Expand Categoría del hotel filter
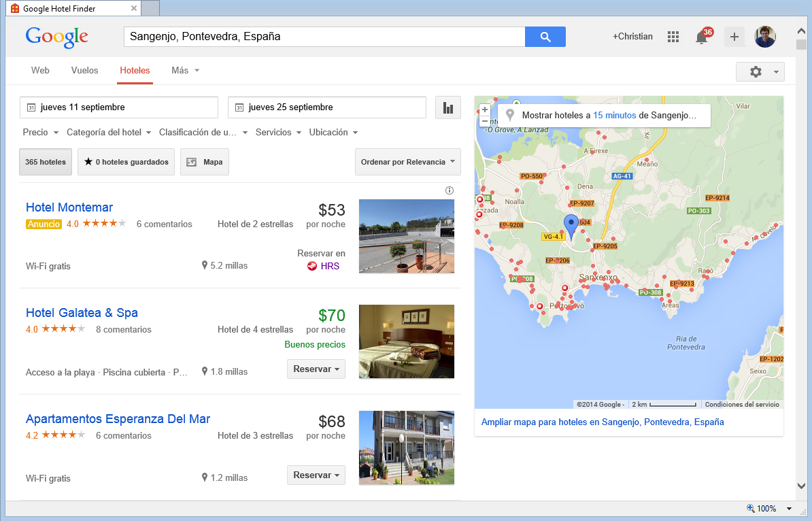812x521 pixels. click(109, 133)
